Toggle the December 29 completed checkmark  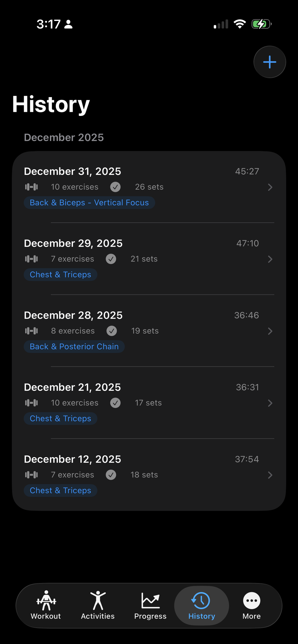click(111, 259)
